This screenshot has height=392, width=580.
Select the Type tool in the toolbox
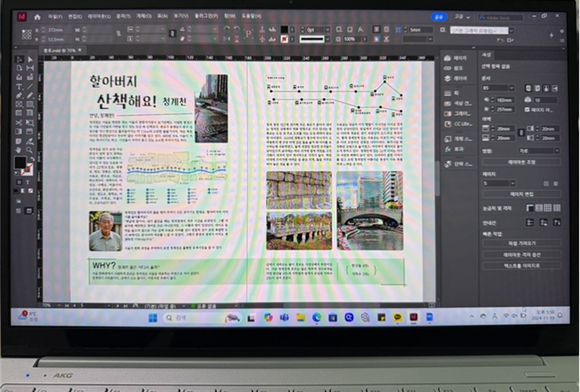(19, 86)
